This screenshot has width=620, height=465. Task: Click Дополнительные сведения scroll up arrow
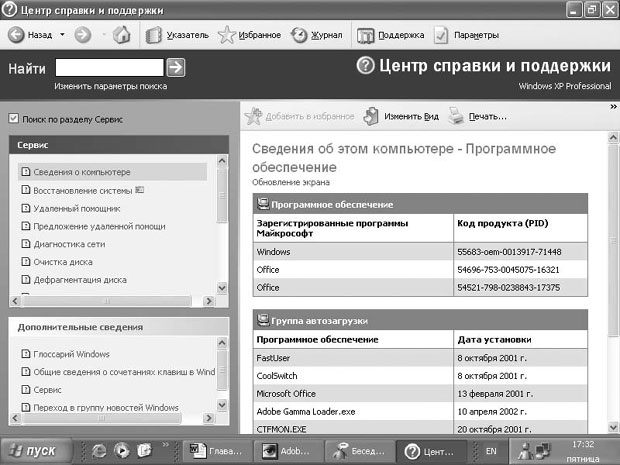[x=222, y=343]
